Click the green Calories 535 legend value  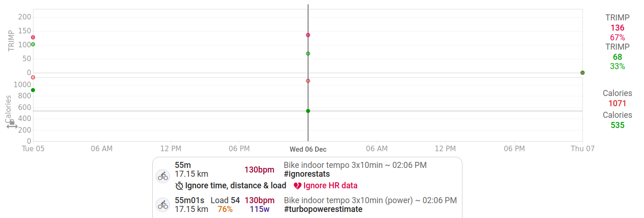[618, 125]
